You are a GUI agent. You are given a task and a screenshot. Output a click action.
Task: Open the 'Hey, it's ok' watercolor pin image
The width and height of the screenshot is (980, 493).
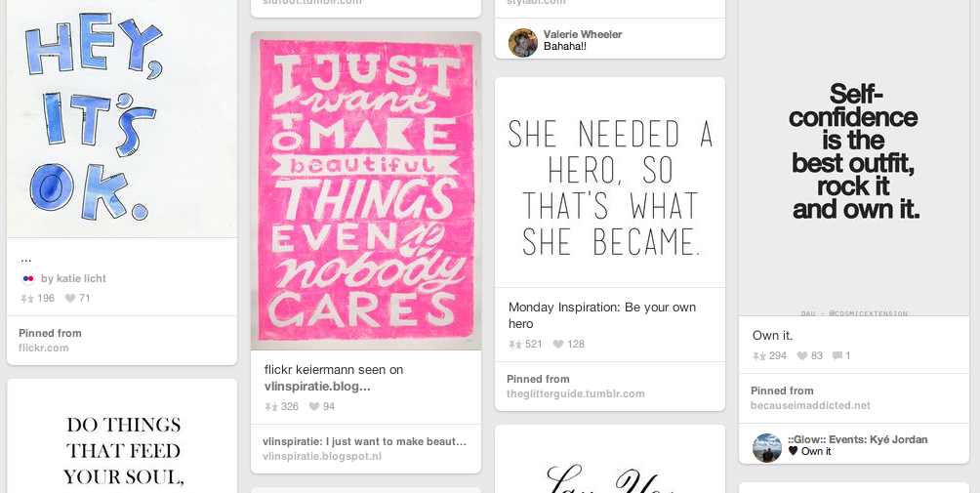pyautogui.click(x=122, y=119)
